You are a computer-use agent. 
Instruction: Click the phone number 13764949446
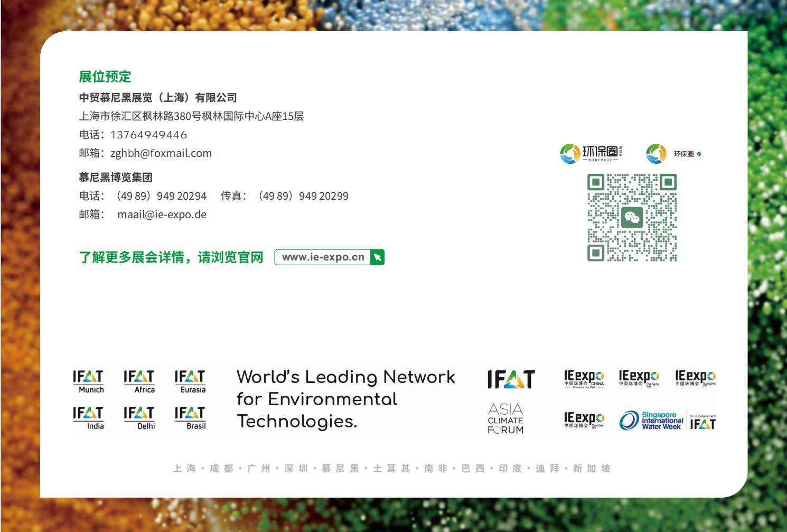[148, 135]
